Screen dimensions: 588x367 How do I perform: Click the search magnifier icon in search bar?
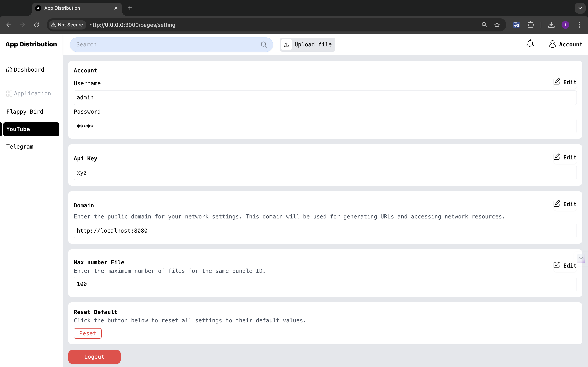(x=264, y=45)
